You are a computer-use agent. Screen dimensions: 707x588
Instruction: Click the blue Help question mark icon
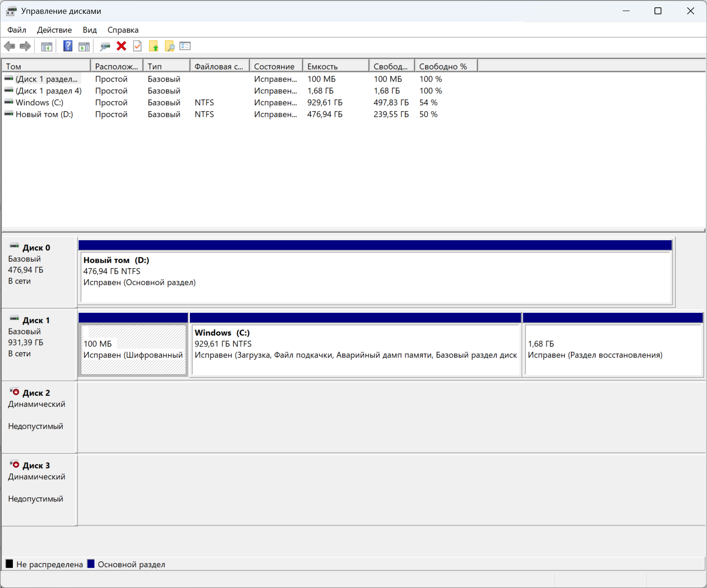68,46
